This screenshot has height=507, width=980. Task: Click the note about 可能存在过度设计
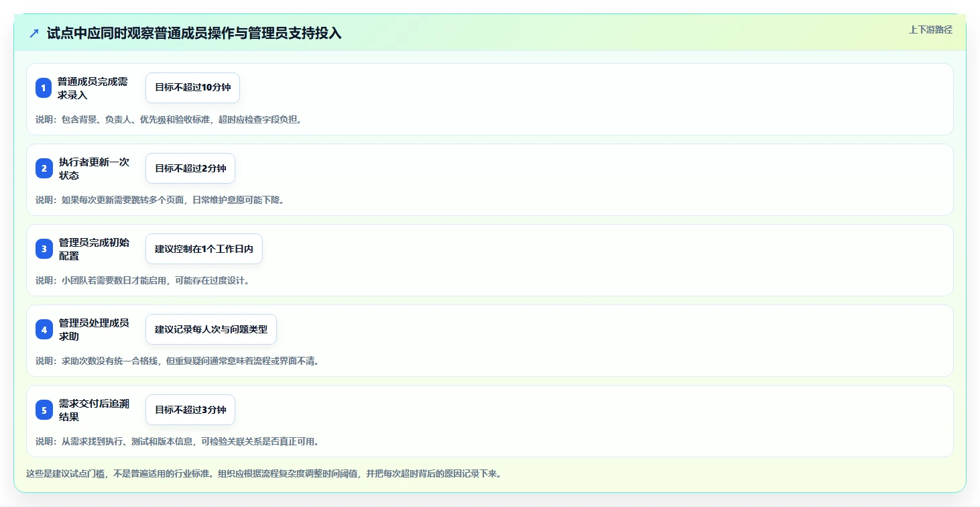143,280
